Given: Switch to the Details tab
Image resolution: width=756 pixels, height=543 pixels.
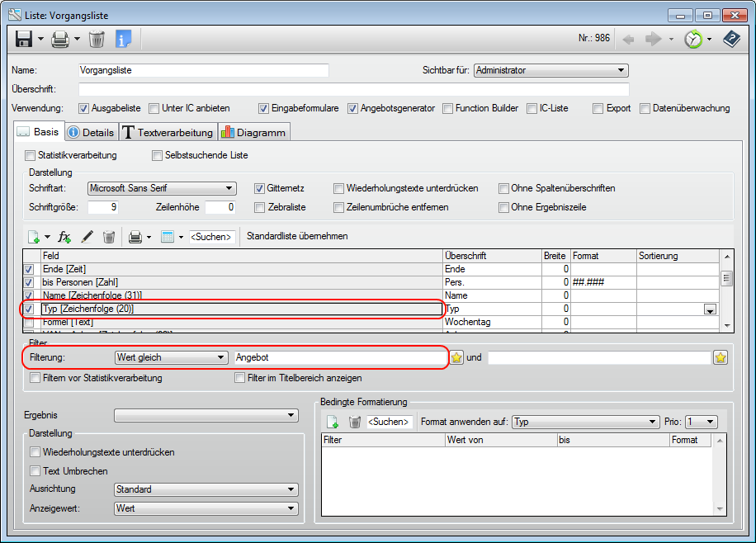Looking at the screenshot, I should pos(90,132).
